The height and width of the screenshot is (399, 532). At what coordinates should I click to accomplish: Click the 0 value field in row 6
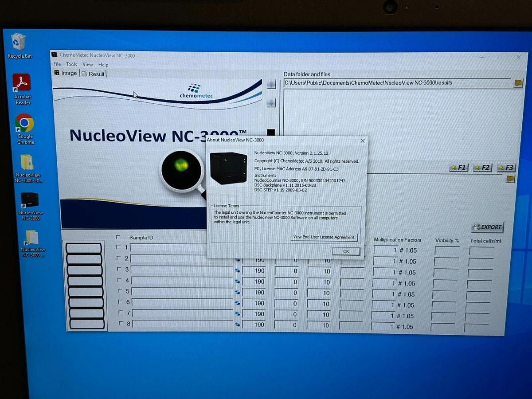(286, 304)
